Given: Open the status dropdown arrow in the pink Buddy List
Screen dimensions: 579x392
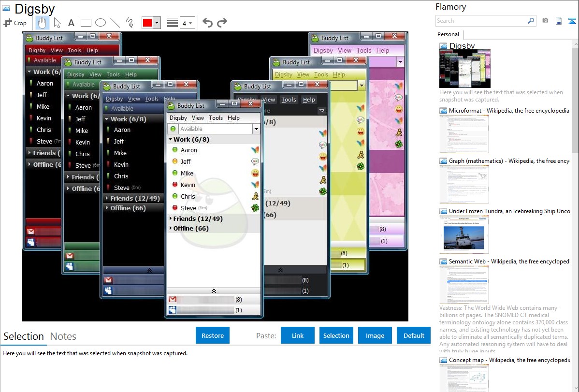Looking at the screenshot, I should 400,62.
